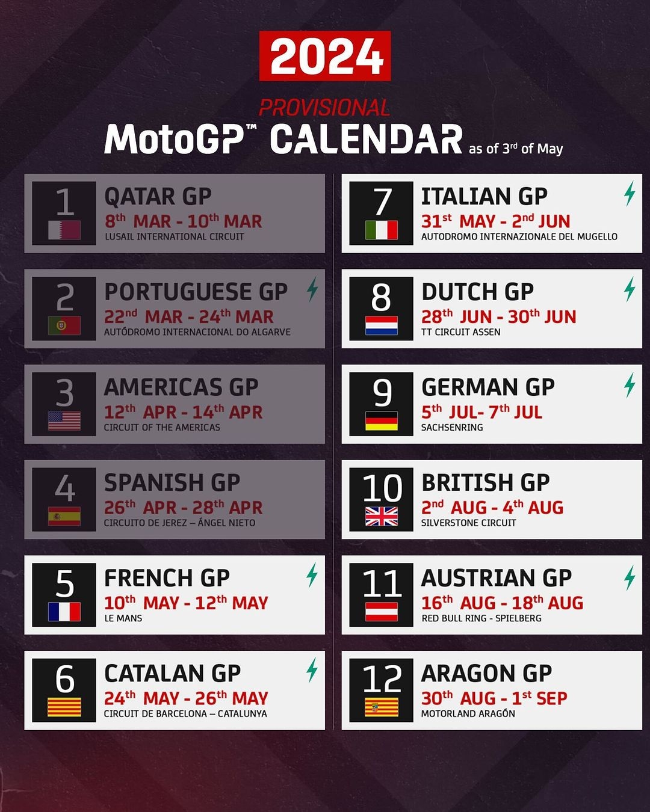Click the French flag in round 5
The height and width of the screenshot is (812, 650).
(64, 612)
